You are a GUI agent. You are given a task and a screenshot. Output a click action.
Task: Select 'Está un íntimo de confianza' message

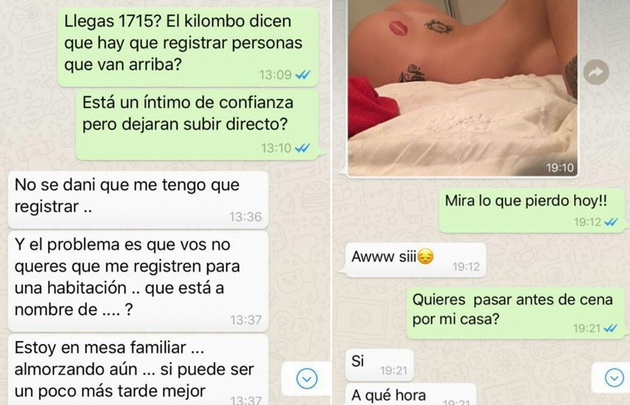pos(199,124)
